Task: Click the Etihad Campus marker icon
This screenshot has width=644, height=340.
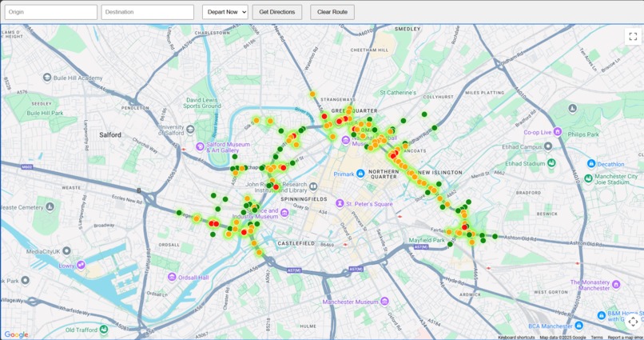Action: pos(548,146)
